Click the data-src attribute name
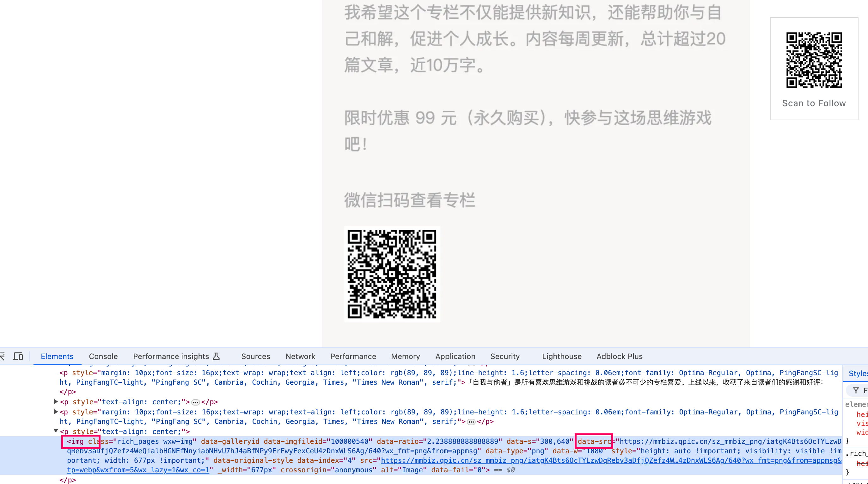The height and width of the screenshot is (484, 868). pos(594,441)
